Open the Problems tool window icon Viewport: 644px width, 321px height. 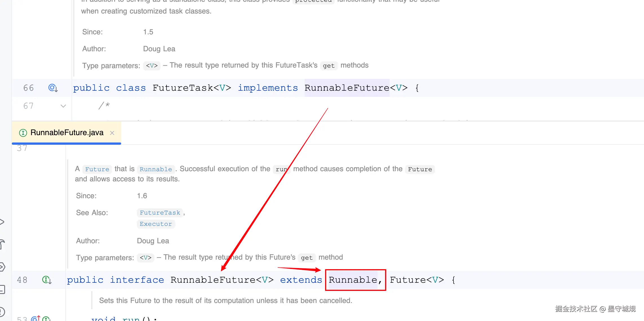tap(2, 312)
